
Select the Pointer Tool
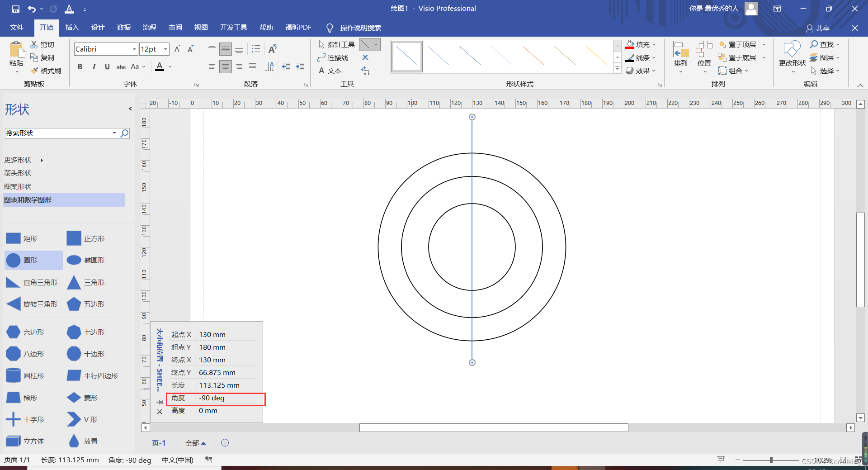click(337, 44)
